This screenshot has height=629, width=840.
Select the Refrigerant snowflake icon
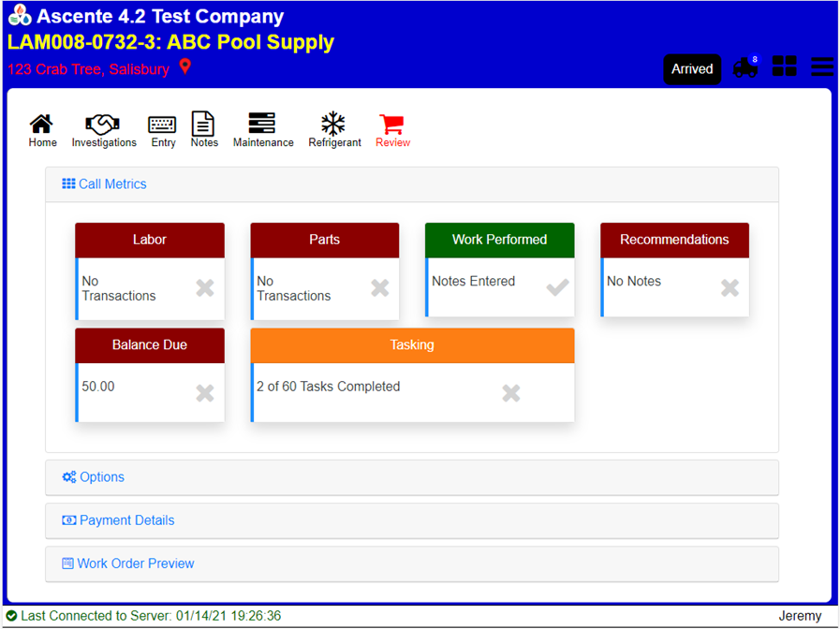pyautogui.click(x=333, y=124)
